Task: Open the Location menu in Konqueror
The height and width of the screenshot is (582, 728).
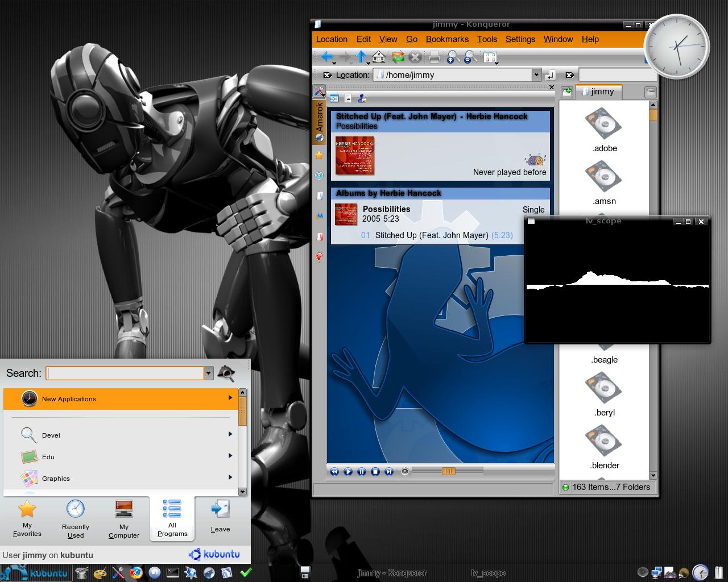Action: (x=332, y=39)
